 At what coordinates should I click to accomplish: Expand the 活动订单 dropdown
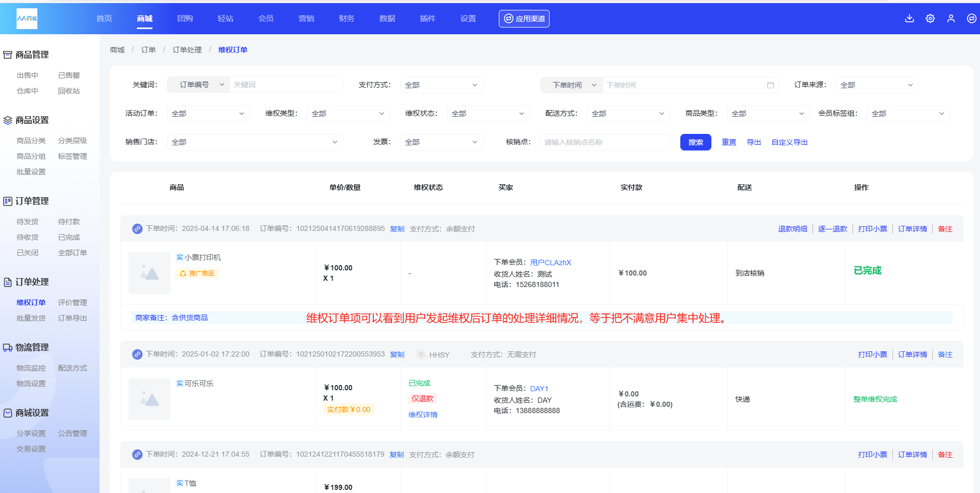[x=208, y=114]
